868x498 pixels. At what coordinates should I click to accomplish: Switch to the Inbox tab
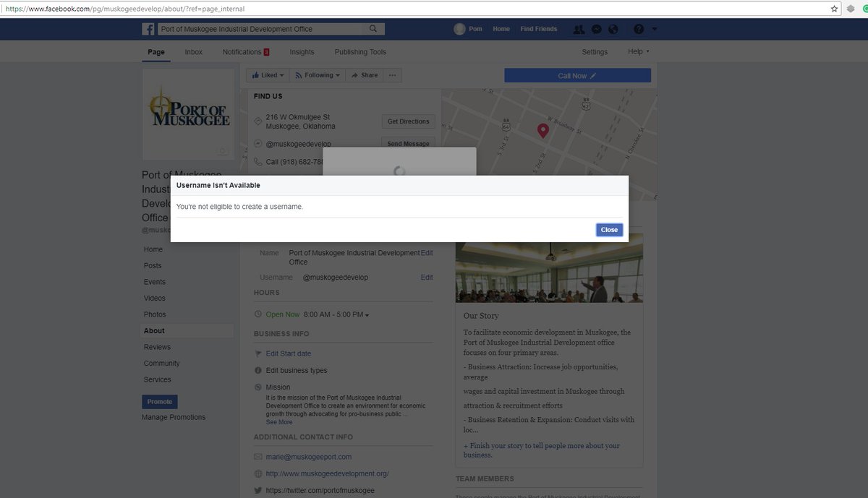point(194,52)
